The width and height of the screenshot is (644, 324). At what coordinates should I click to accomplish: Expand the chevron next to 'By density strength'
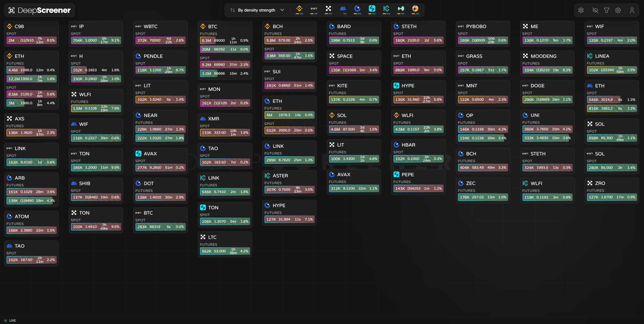(283, 10)
